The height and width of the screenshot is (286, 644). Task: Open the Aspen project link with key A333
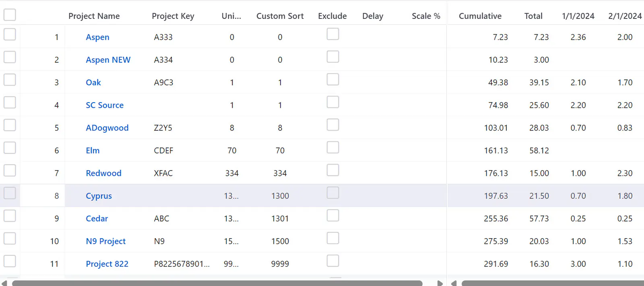pyautogui.click(x=97, y=37)
